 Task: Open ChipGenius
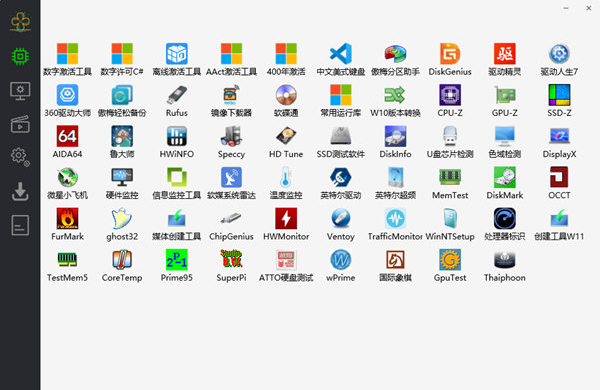point(231,224)
